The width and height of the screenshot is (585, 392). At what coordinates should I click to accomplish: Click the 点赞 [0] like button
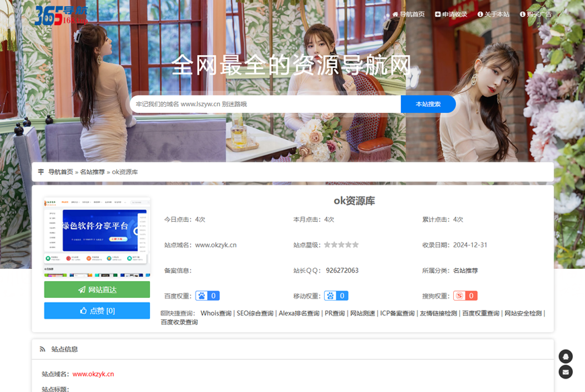click(x=97, y=311)
